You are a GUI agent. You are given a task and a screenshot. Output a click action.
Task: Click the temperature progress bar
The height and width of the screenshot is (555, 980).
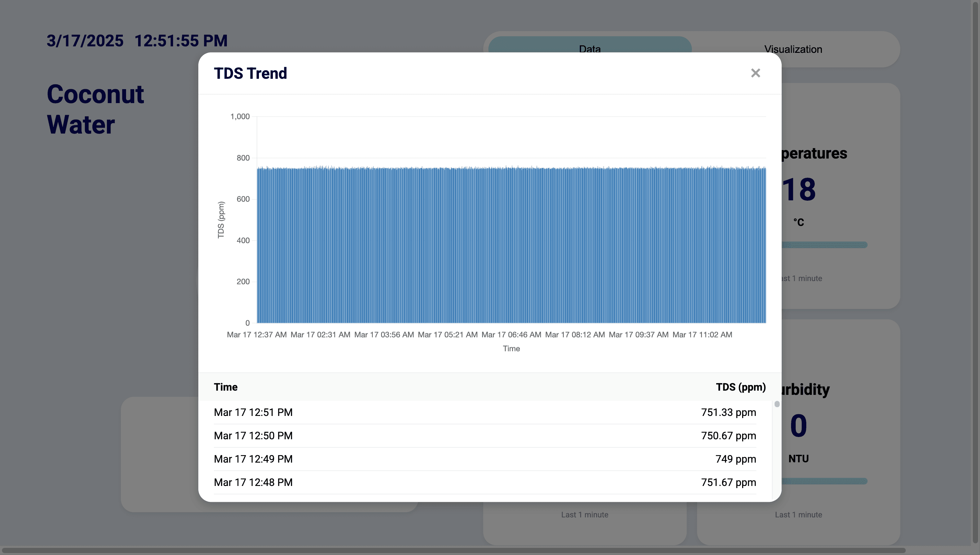(x=825, y=245)
